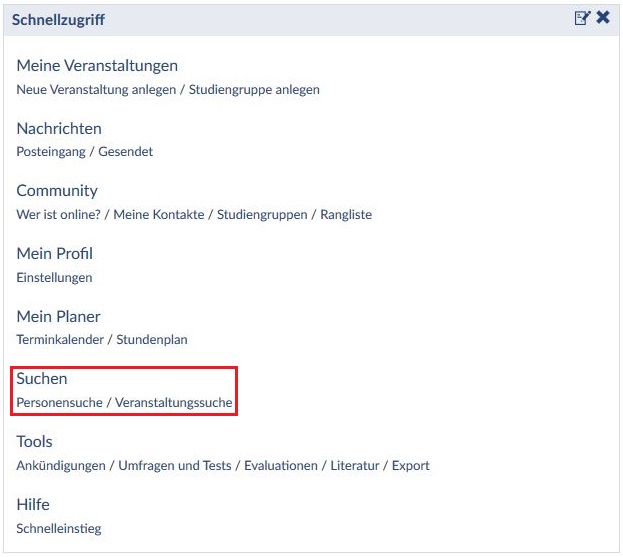Open Einstellungen under Mein Profil
The height and width of the screenshot is (557, 623).
[x=54, y=277]
